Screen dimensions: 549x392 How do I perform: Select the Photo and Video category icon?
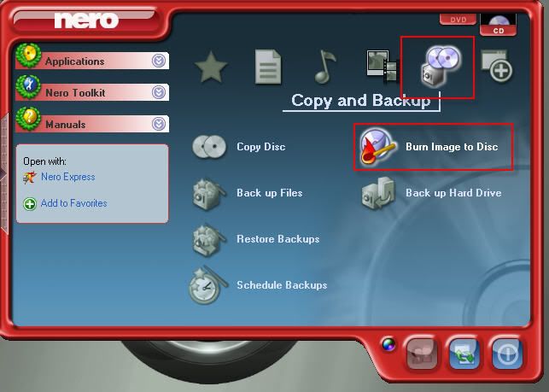[382, 67]
